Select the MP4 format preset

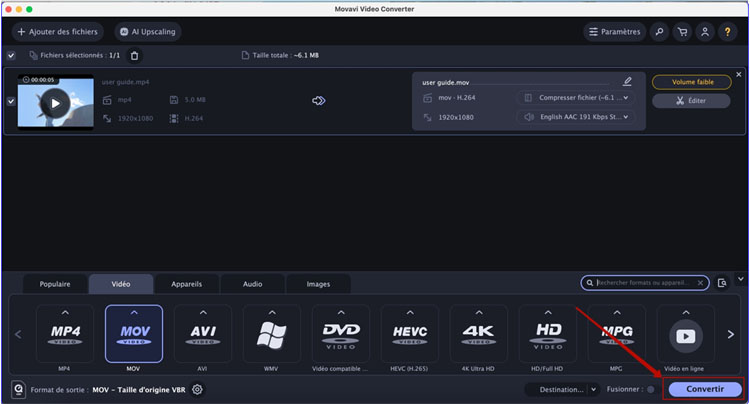(64, 334)
